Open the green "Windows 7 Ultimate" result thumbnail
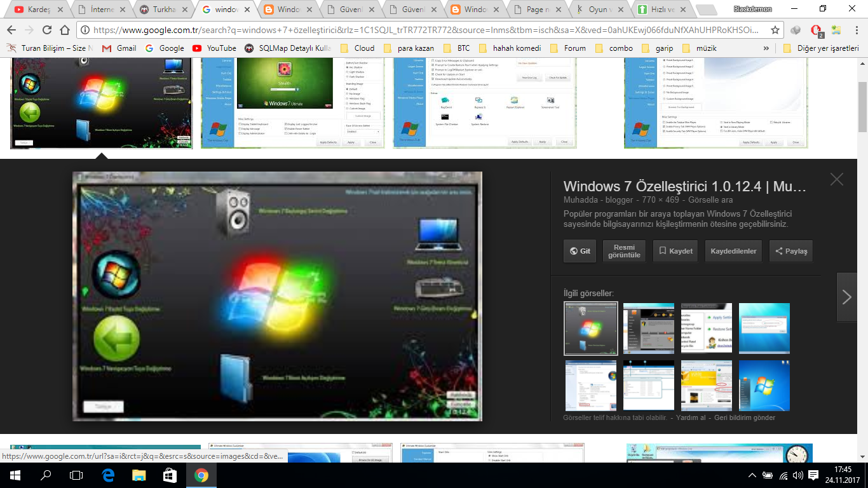Viewport: 868px width, 488px height. pyautogui.click(x=292, y=102)
